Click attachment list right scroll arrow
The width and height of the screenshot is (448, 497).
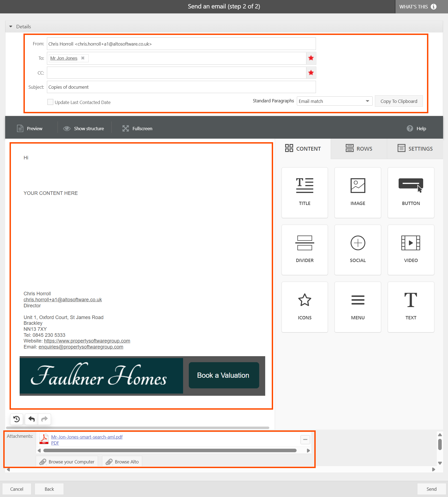(308, 451)
